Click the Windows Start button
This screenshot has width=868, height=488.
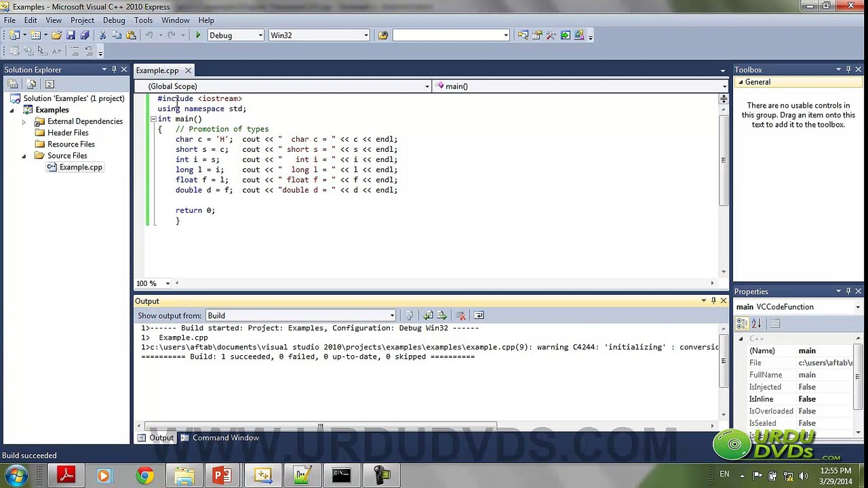tap(16, 475)
